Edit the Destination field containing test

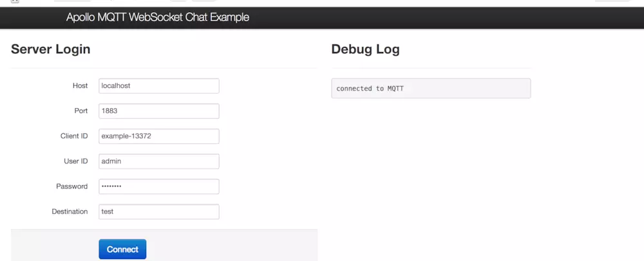pos(159,212)
